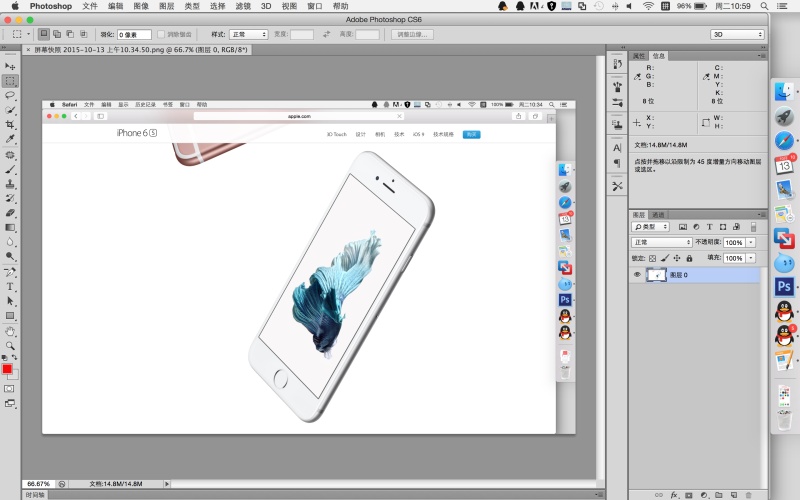This screenshot has height=500, width=800.
Task: Select the Eraser tool
Action: (10, 213)
